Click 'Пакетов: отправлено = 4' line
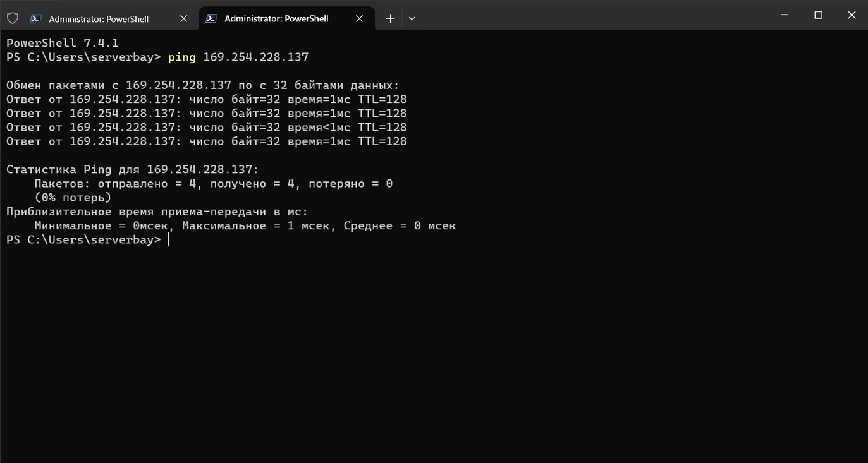 point(214,183)
